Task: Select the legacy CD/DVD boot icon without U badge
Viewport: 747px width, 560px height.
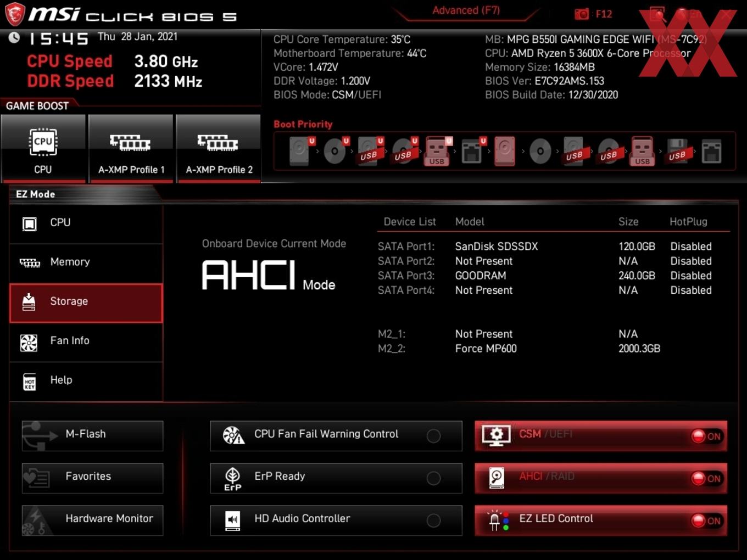Action: pos(540,151)
